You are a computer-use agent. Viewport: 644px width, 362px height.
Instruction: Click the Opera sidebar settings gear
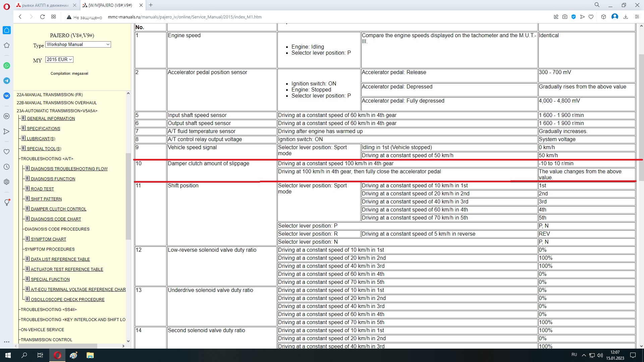pyautogui.click(x=7, y=182)
